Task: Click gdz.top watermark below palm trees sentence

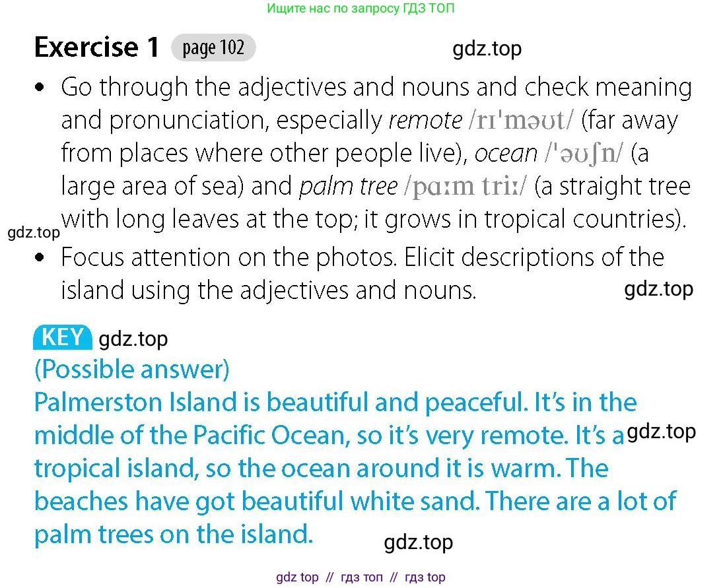Action: pos(418,542)
